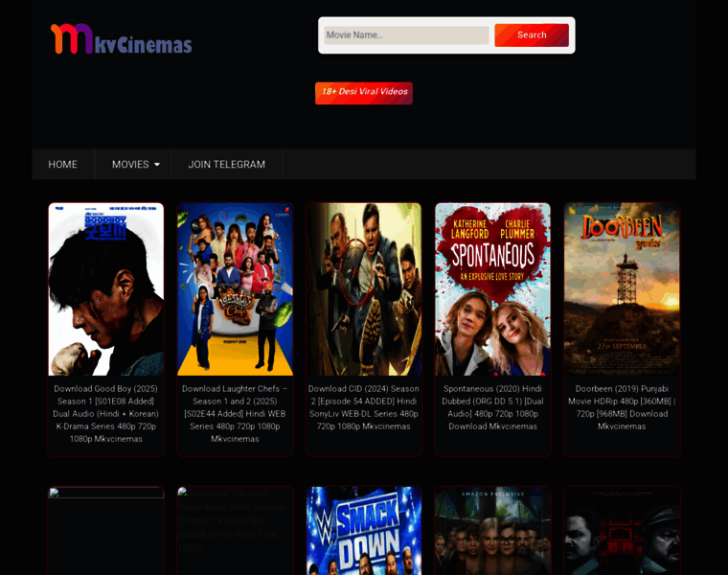Open the dark red poster with two men

622,531
